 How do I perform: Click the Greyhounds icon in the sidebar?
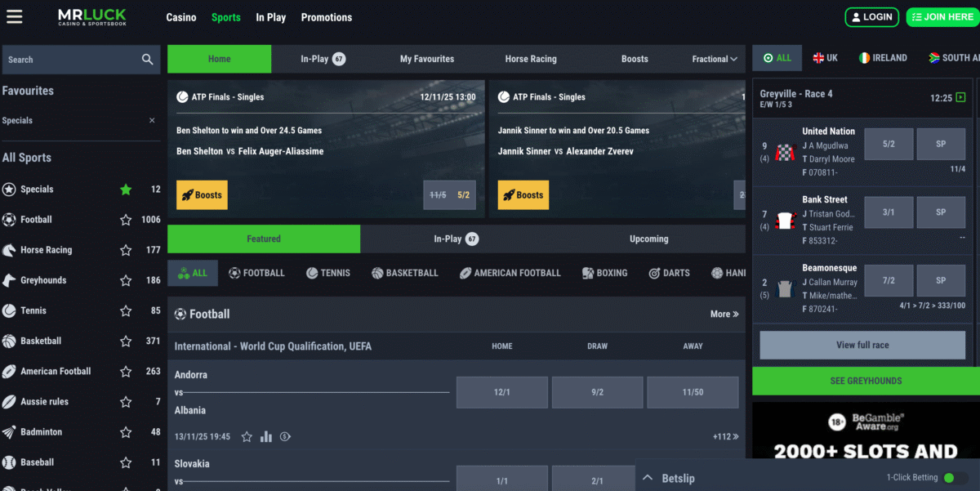pos(9,280)
